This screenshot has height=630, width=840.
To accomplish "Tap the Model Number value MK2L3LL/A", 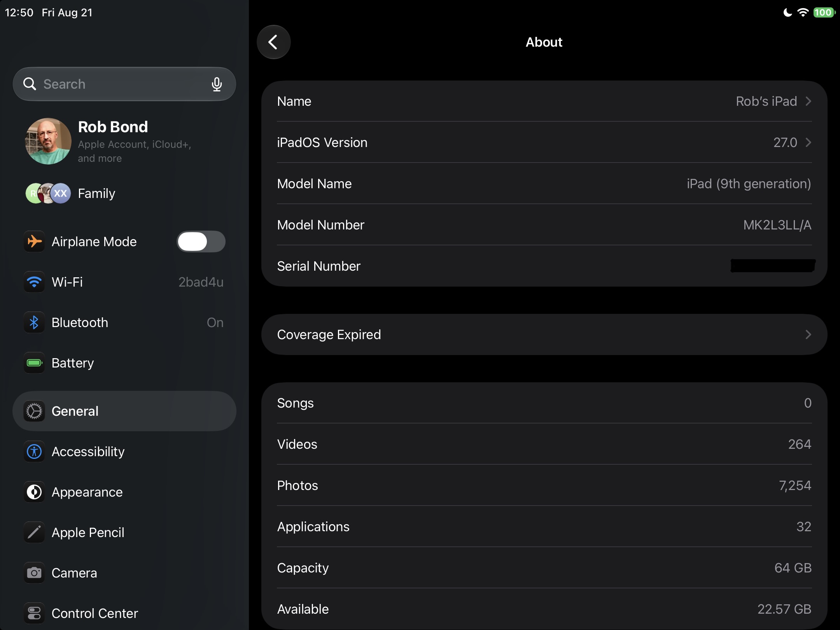I will click(777, 225).
